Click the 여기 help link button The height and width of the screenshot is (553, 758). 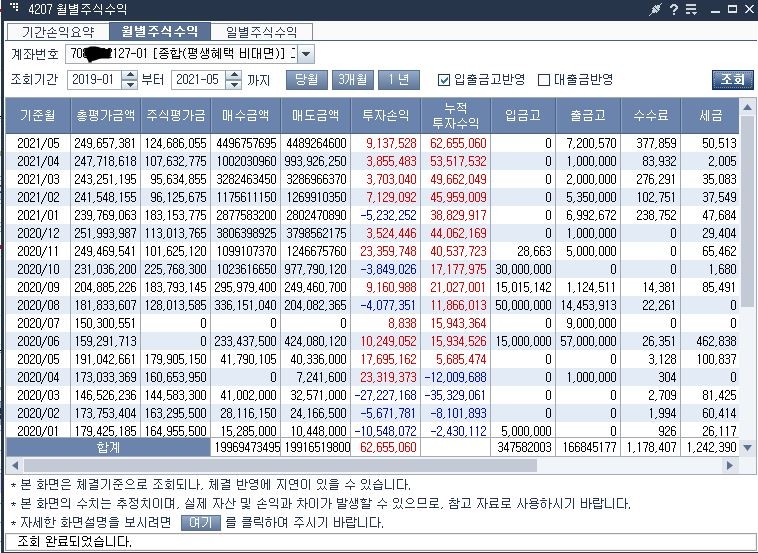pos(201,523)
